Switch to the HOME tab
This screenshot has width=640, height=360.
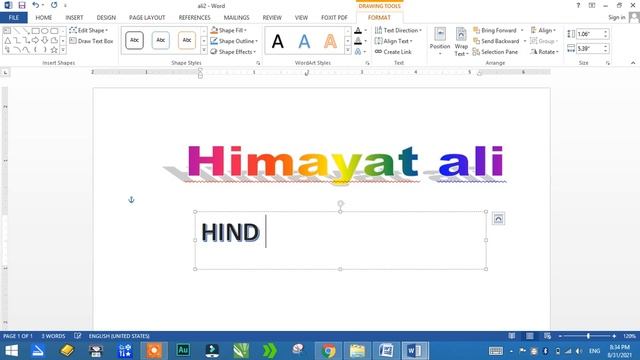(44, 18)
